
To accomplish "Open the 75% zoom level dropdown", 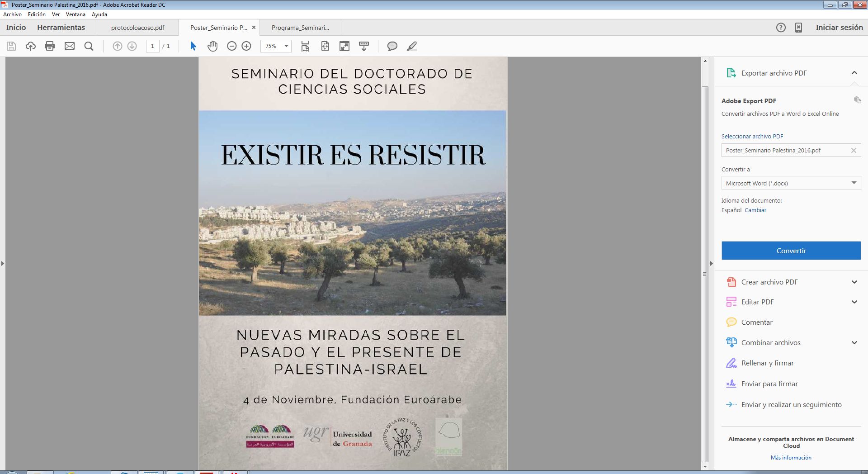I will point(286,46).
